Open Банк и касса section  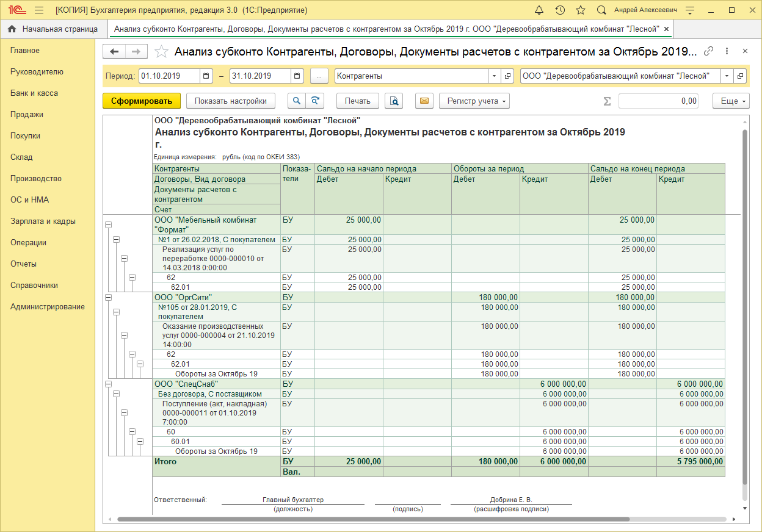[x=34, y=93]
